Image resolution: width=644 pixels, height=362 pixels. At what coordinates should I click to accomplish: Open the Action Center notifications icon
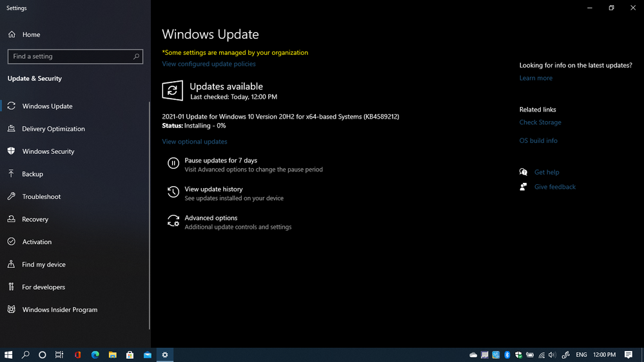tap(629, 355)
